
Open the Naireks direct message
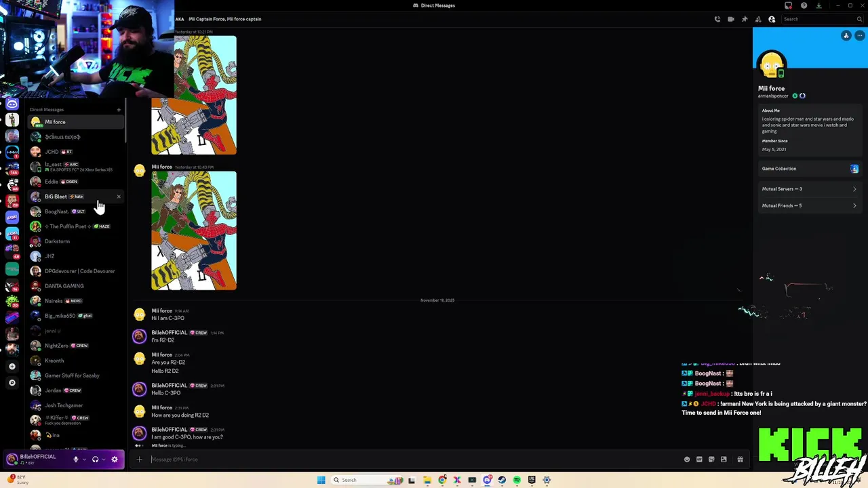[x=76, y=301]
